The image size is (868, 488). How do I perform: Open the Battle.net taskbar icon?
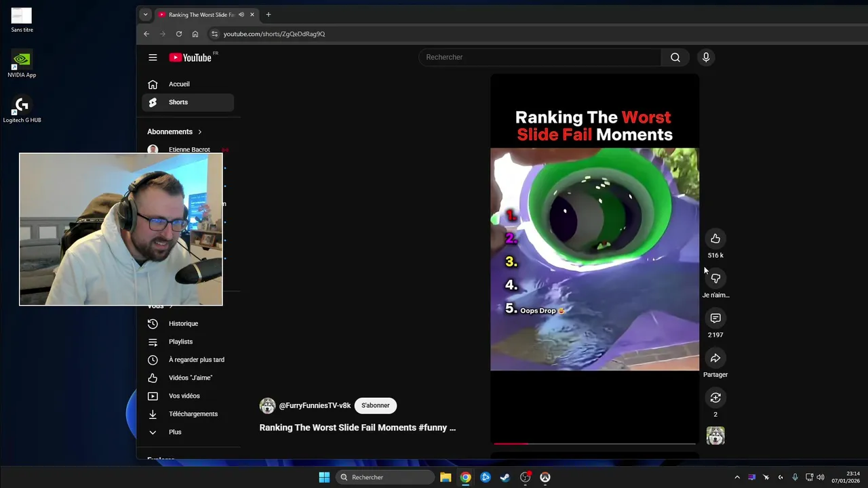click(486, 477)
